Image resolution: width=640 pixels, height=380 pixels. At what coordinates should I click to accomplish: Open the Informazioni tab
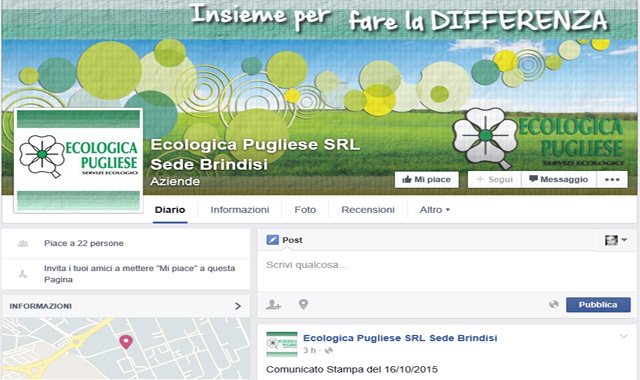pos(240,210)
